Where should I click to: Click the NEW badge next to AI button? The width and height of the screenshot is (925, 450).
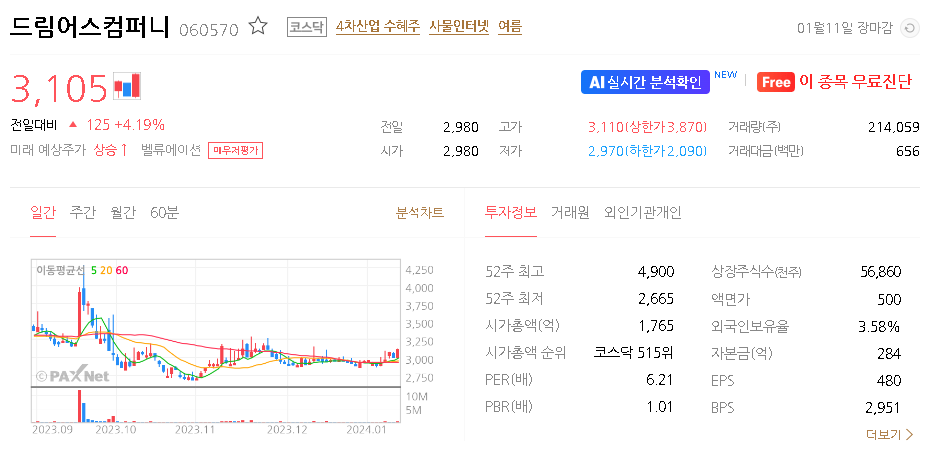point(726,74)
